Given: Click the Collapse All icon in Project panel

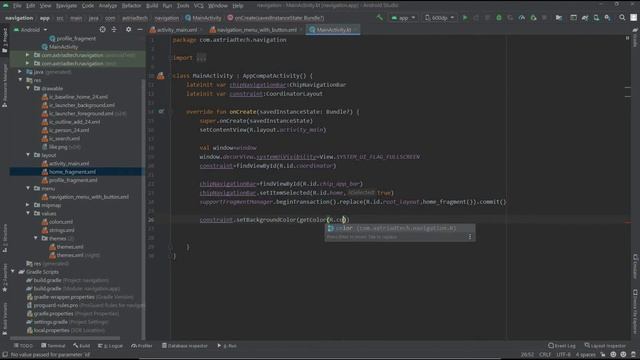Looking at the screenshot, I should 114,29.
